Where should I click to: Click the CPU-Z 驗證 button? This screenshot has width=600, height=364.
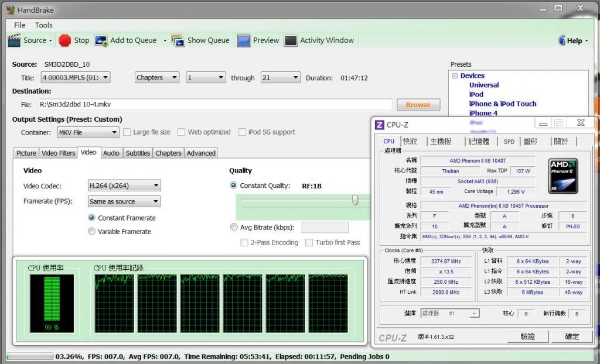coord(528,336)
